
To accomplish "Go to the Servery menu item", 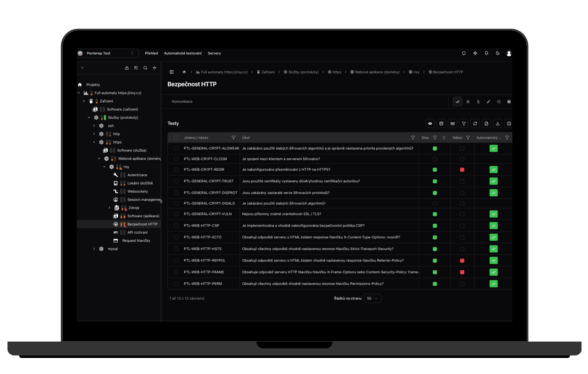I will point(214,53).
